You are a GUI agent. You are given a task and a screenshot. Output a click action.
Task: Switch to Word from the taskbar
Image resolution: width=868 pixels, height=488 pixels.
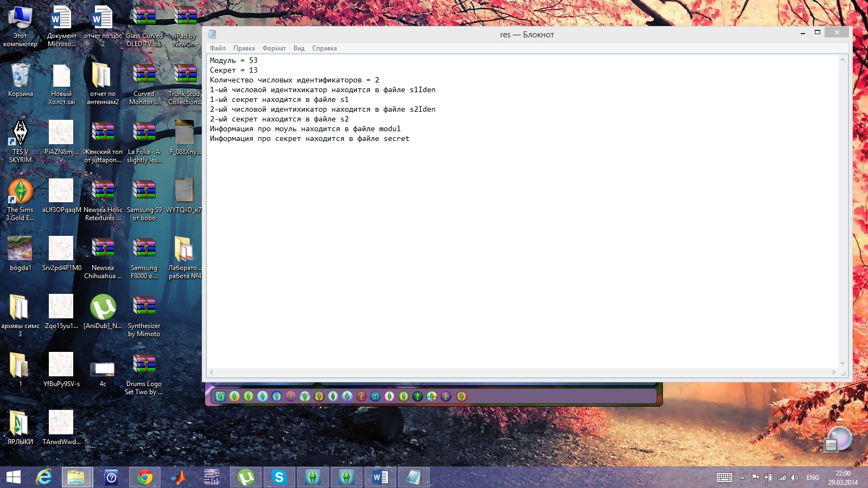[x=380, y=477]
